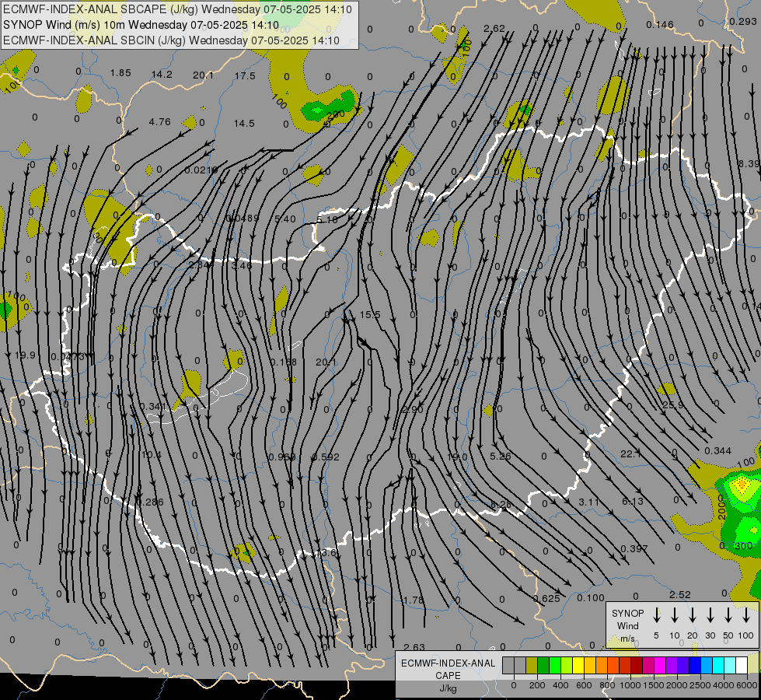The height and width of the screenshot is (700, 761).
Task: Pick the white swatch at the legend end
Action: (x=741, y=666)
